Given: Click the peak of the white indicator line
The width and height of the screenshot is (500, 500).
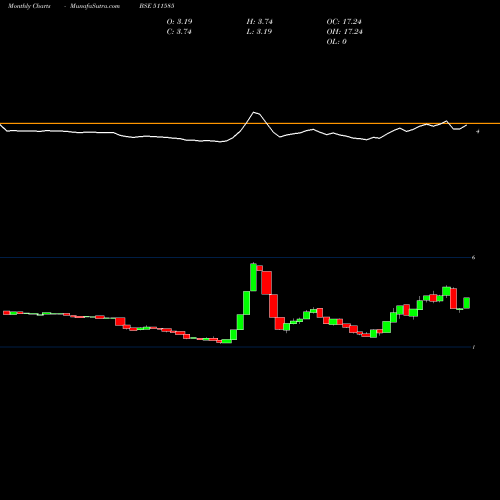Looking at the screenshot, I should (254, 112).
